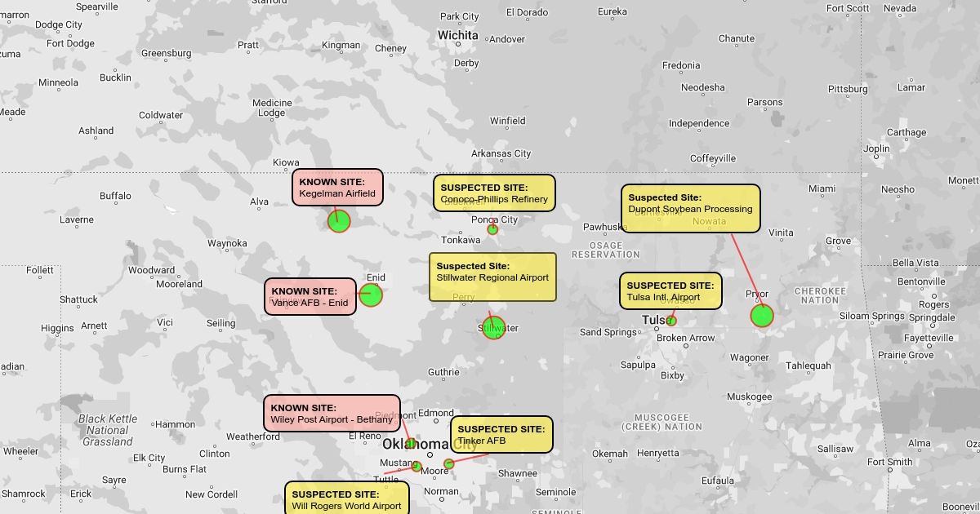The image size is (980, 514).
Task: Select the green circle marker at Enid
Action: pyautogui.click(x=371, y=295)
